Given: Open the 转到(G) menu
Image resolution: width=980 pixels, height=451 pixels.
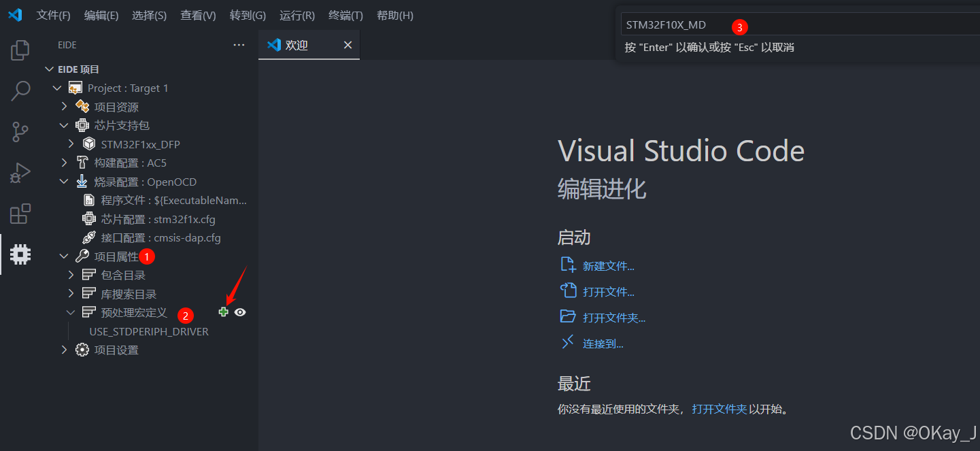Looking at the screenshot, I should pyautogui.click(x=248, y=15).
